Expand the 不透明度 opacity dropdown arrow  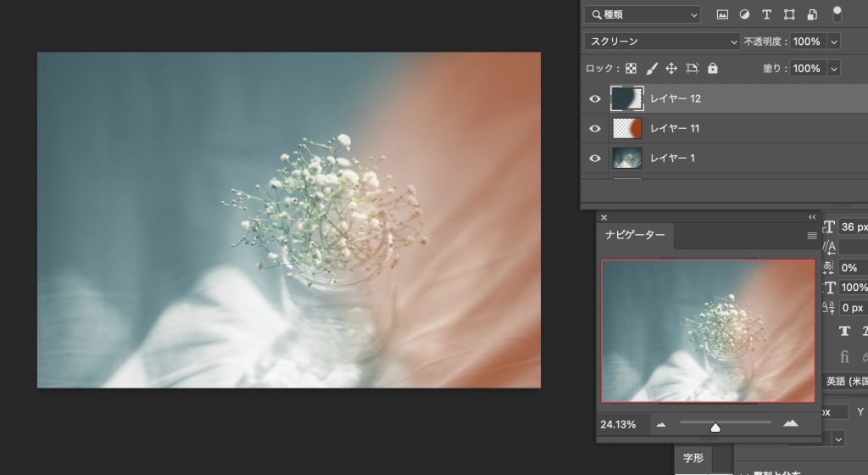point(834,42)
